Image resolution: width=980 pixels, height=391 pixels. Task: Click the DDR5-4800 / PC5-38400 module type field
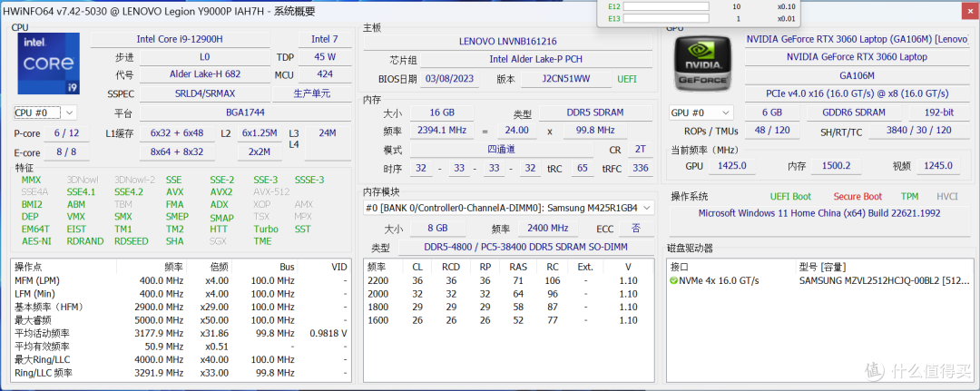click(525, 248)
